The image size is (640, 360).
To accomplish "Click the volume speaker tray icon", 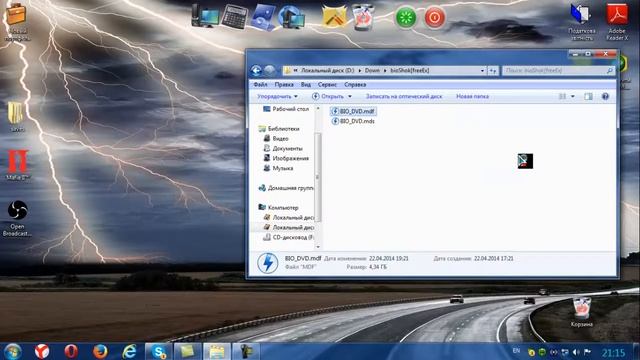I will click(576, 352).
